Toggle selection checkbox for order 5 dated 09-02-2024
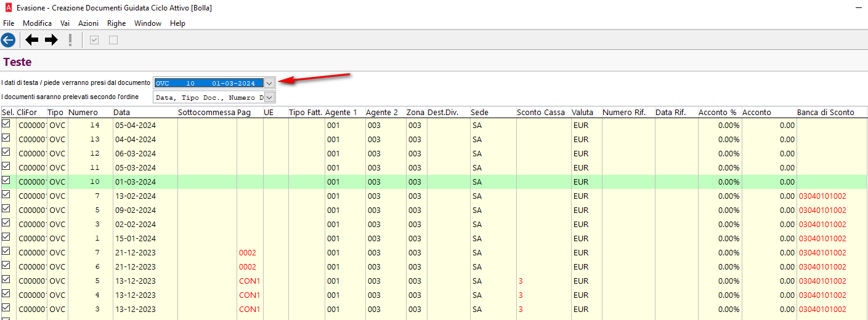The image size is (868, 320). pyautogui.click(x=6, y=209)
